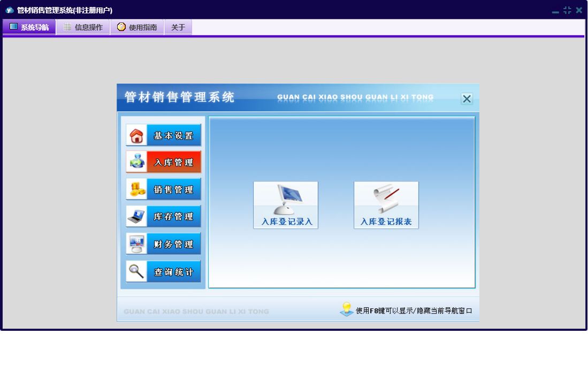
Task: Minimize the application window
Action: tap(555, 11)
